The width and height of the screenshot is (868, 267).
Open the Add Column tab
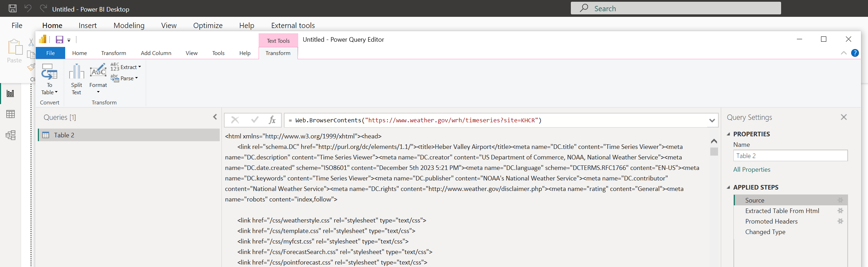[156, 53]
